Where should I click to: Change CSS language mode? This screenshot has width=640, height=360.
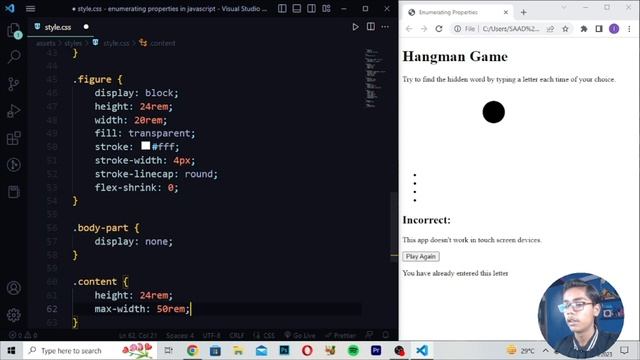[x=265, y=336]
